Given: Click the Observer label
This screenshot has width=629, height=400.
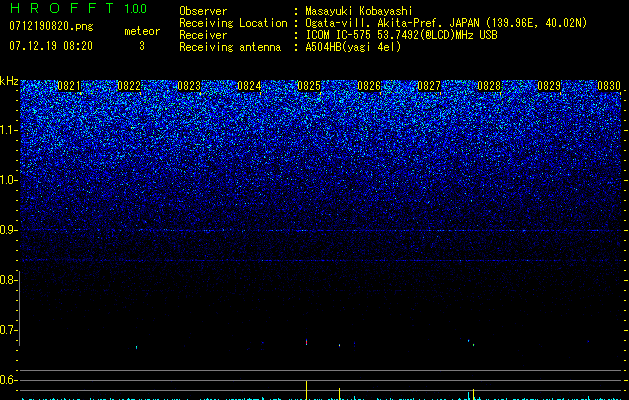Looking at the screenshot, I should [203, 11].
